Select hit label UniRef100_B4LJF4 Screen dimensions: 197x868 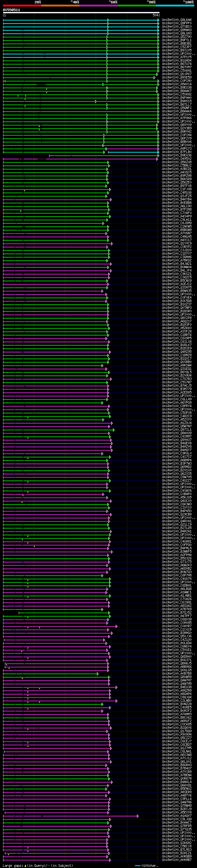(x=177, y=271)
